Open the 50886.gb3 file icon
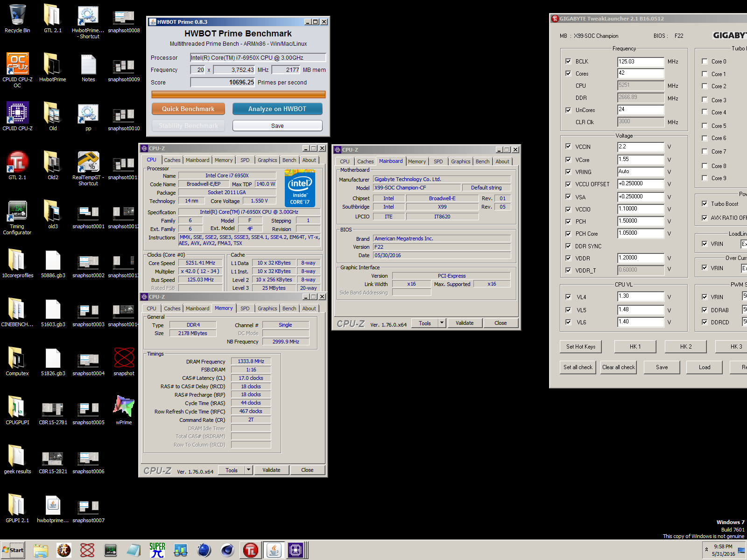The width and height of the screenshot is (747, 560). click(53, 264)
